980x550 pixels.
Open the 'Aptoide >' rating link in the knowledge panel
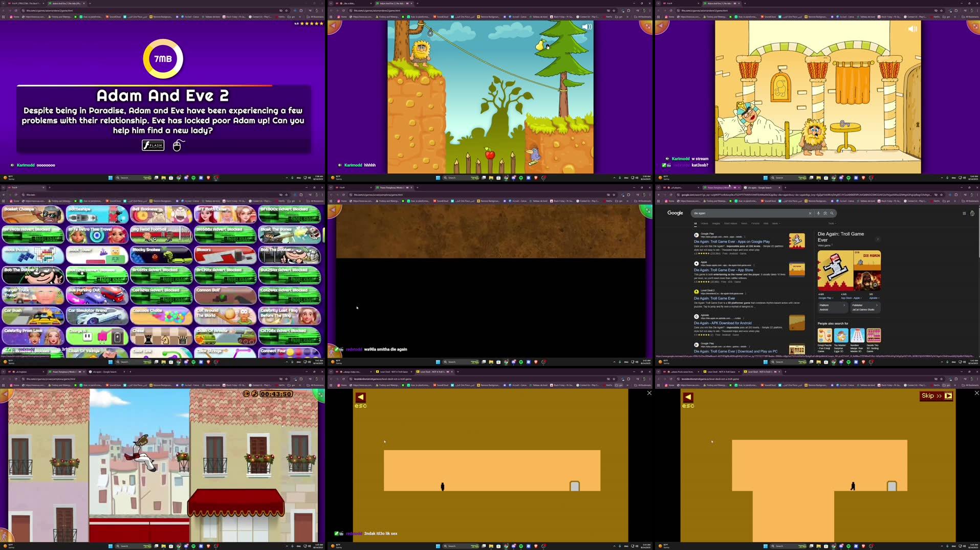pyautogui.click(x=874, y=298)
